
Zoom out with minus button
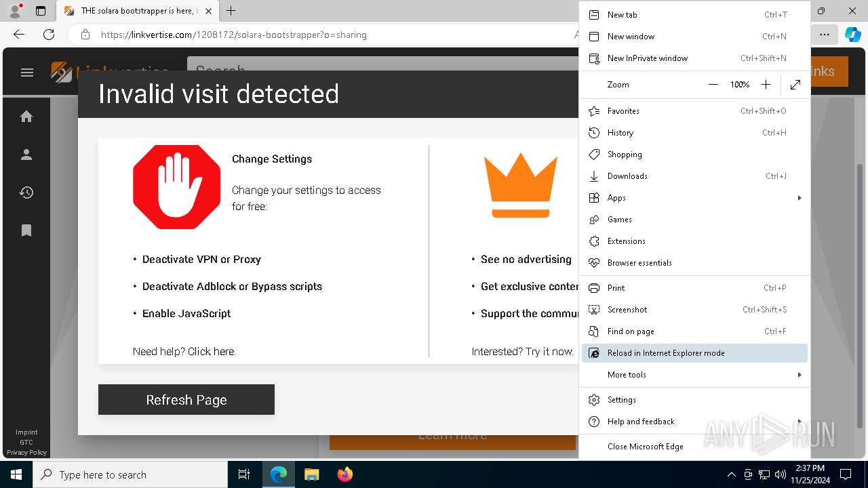coord(713,85)
